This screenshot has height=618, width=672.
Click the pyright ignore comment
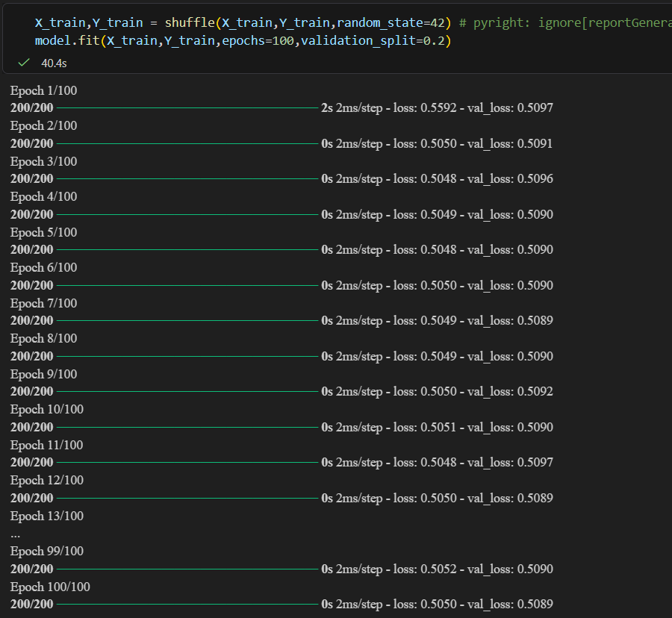pyautogui.click(x=565, y=22)
